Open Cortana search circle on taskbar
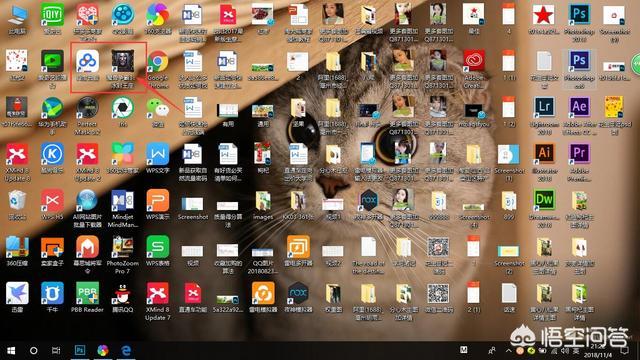Viewport: 640px width, 360px height. (34, 351)
